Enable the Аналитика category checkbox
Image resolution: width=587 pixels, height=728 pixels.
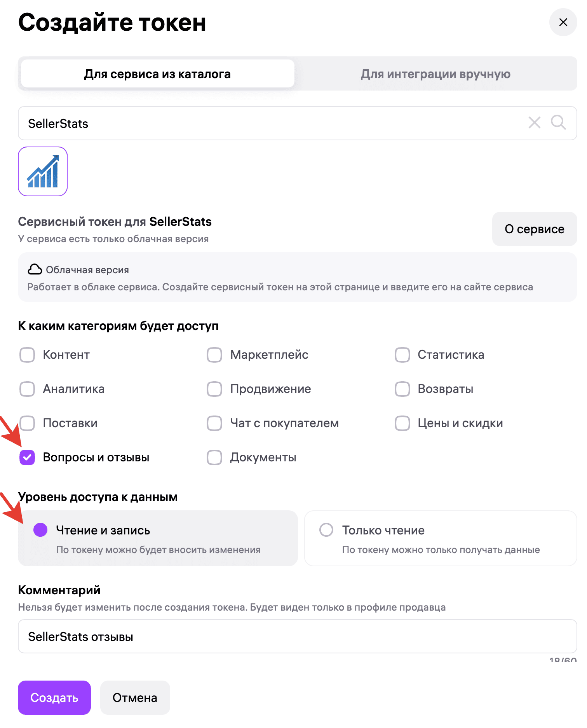[x=27, y=389]
